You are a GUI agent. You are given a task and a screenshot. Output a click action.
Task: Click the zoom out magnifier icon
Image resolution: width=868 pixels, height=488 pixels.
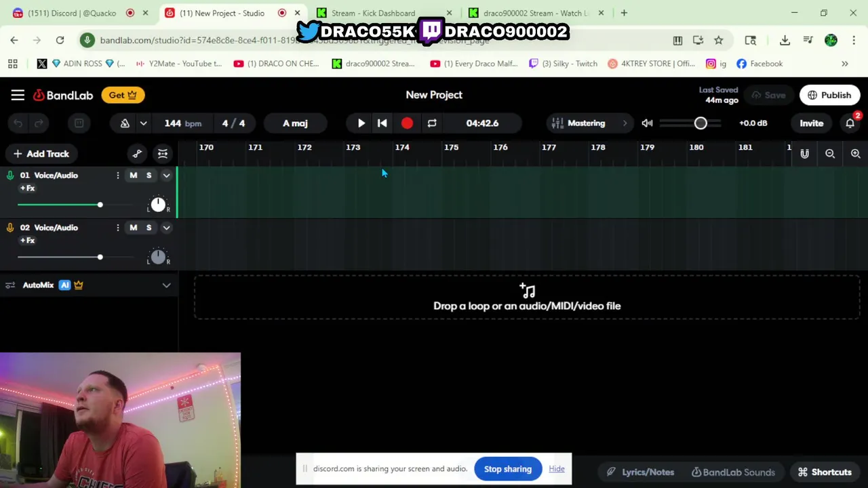pos(830,154)
